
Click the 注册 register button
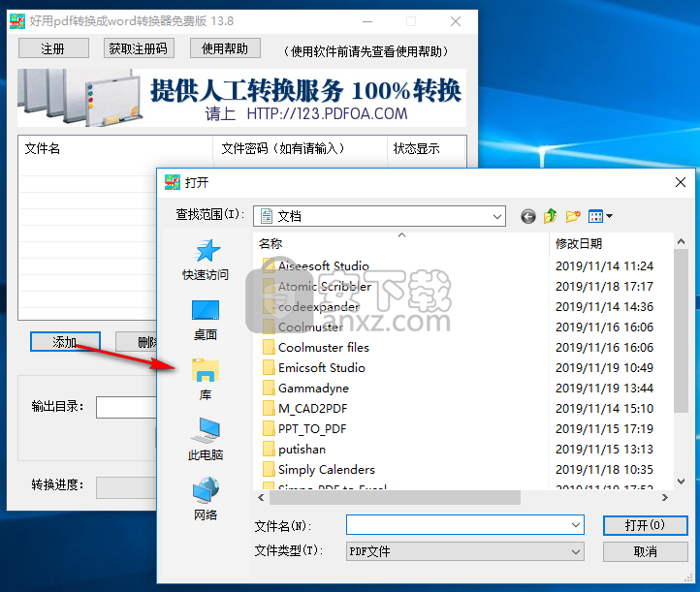tap(53, 48)
